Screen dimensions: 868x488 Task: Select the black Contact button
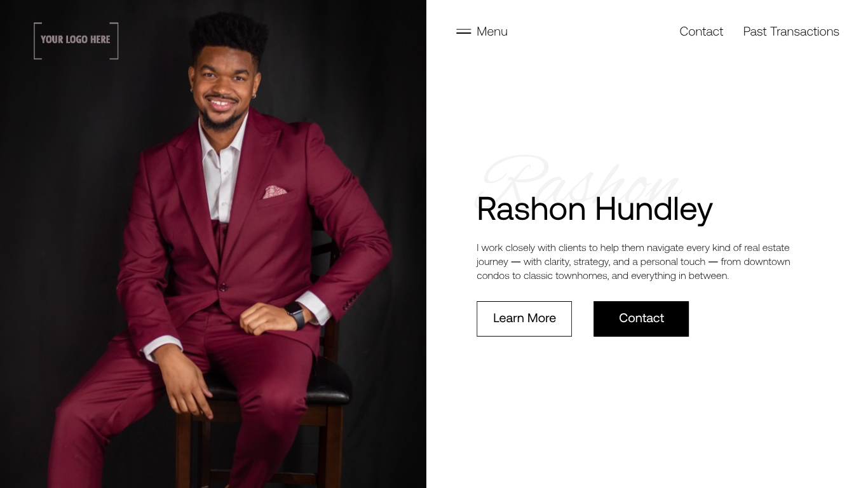pyautogui.click(x=641, y=319)
